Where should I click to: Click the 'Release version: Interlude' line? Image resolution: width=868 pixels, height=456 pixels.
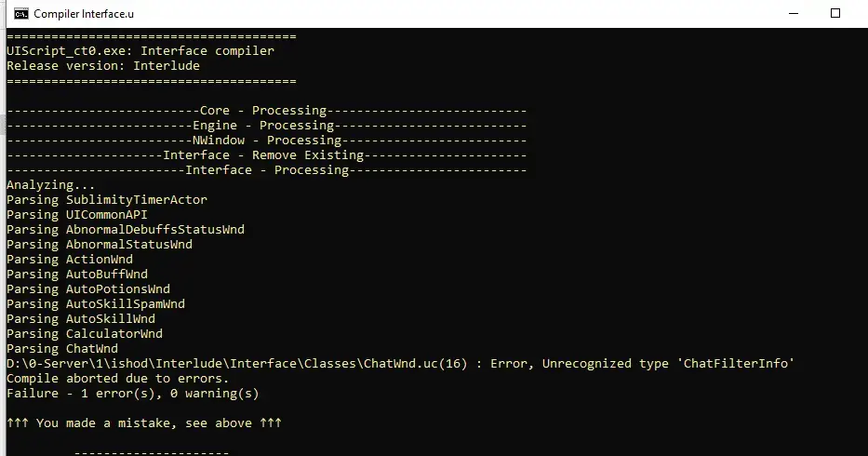point(103,65)
